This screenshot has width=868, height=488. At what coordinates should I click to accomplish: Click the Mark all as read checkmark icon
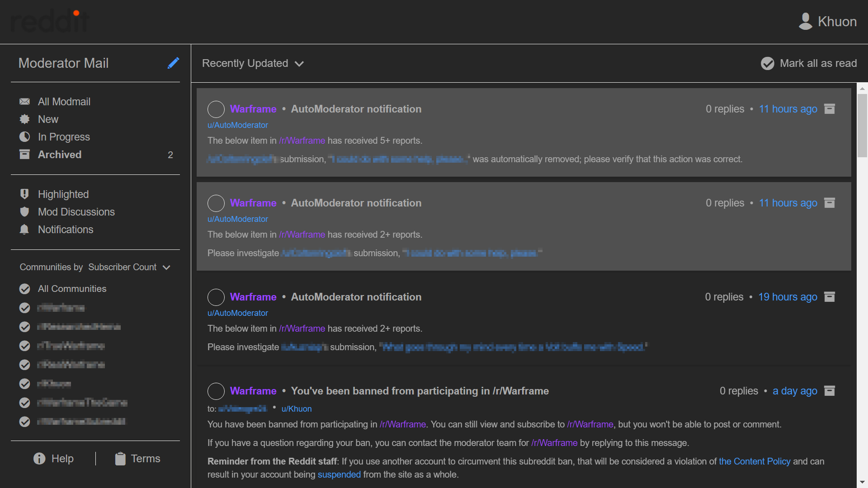click(767, 63)
